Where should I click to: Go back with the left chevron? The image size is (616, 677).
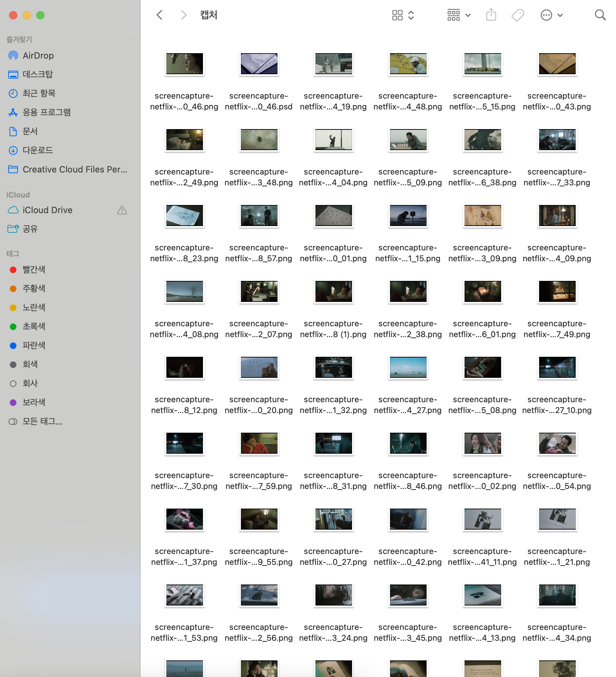[x=160, y=15]
